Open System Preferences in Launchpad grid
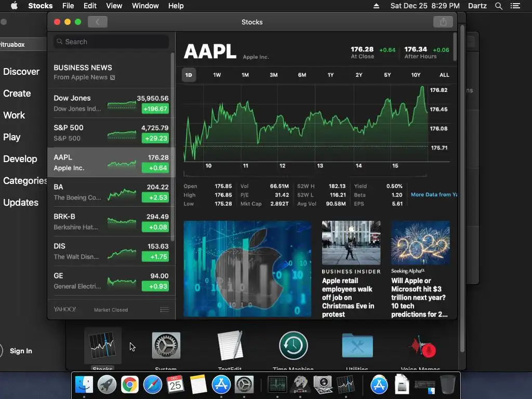 166,345
